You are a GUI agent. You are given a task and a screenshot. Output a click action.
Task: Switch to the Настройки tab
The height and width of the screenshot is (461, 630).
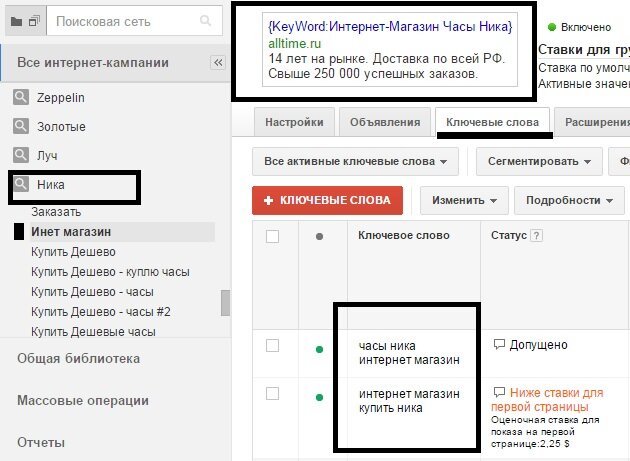[x=294, y=122]
